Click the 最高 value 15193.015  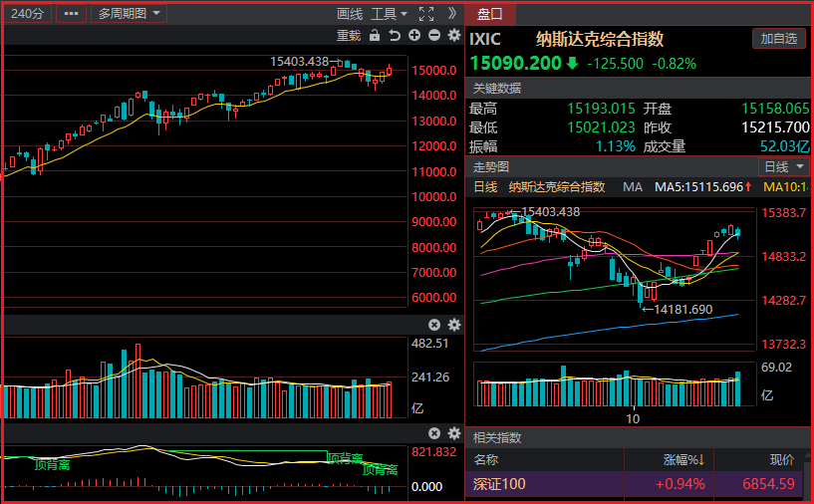click(601, 109)
